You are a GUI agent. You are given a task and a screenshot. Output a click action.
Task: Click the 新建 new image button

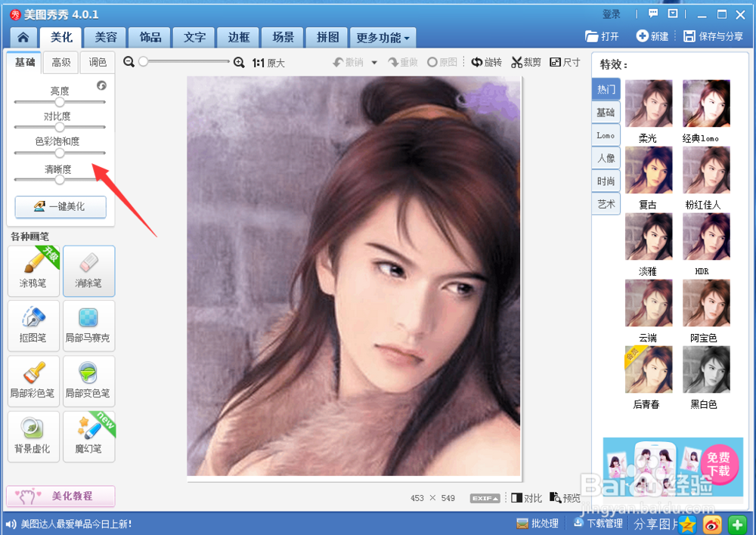(652, 36)
